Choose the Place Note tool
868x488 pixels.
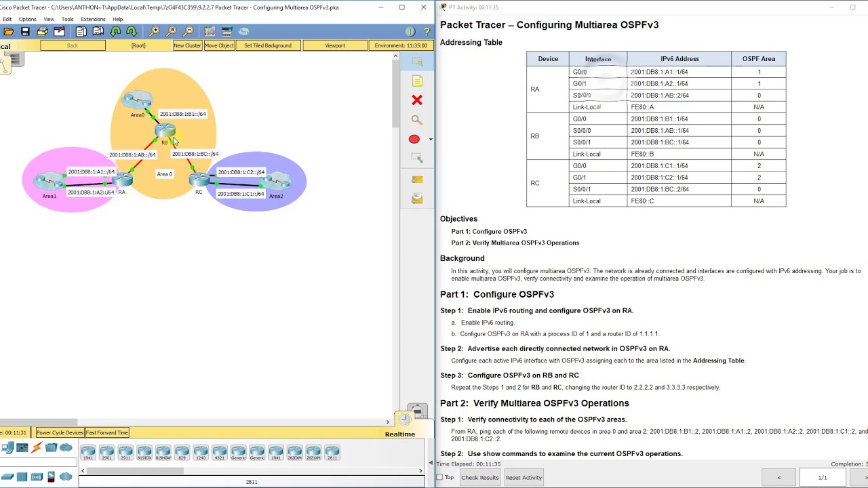pos(417,81)
